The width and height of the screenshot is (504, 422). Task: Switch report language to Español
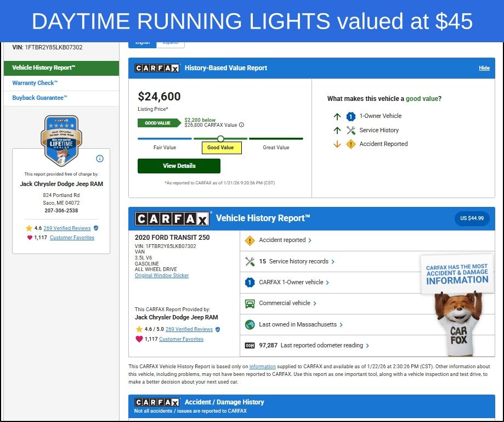click(x=171, y=43)
